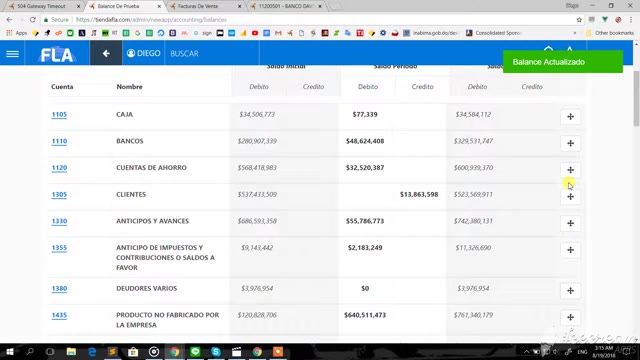Open the Other bookmarks folder
This screenshot has width=640, height=360.
coord(610,33)
